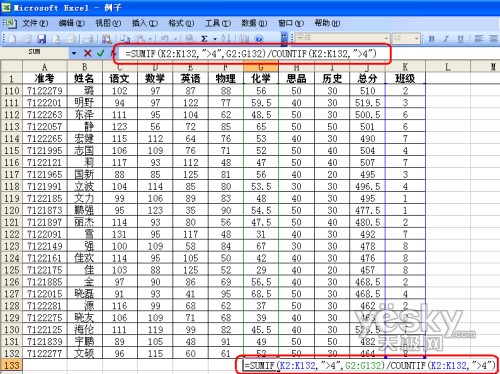Click the Open file icon

coord(27,39)
